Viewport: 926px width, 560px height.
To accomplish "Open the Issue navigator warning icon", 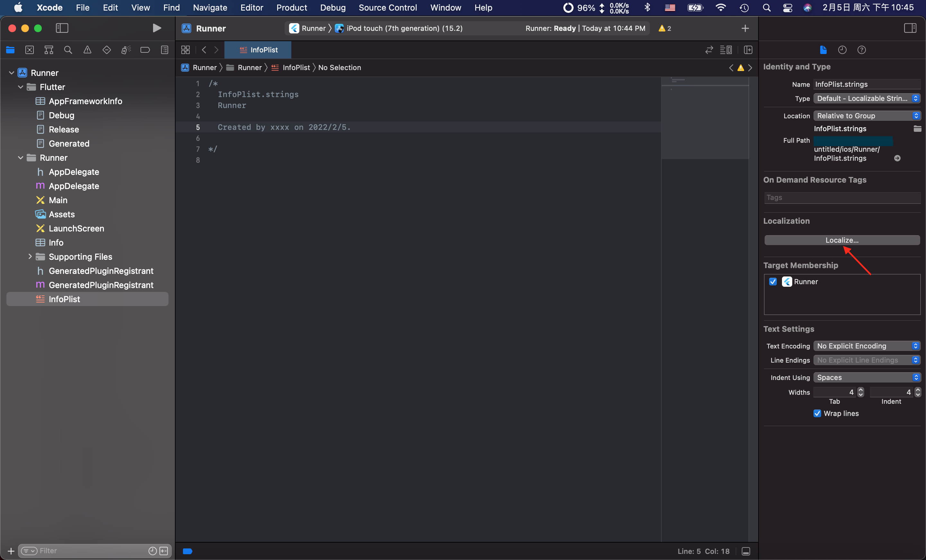I will coord(87,50).
